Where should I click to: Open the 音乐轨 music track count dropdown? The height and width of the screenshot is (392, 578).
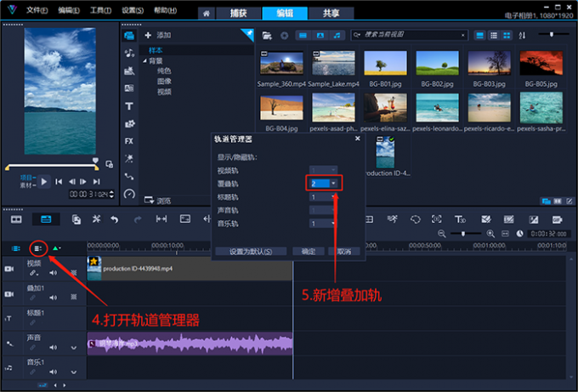pyautogui.click(x=333, y=224)
